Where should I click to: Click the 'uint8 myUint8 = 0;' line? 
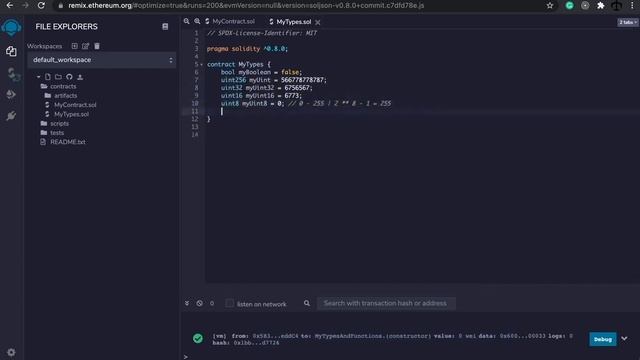click(x=252, y=104)
